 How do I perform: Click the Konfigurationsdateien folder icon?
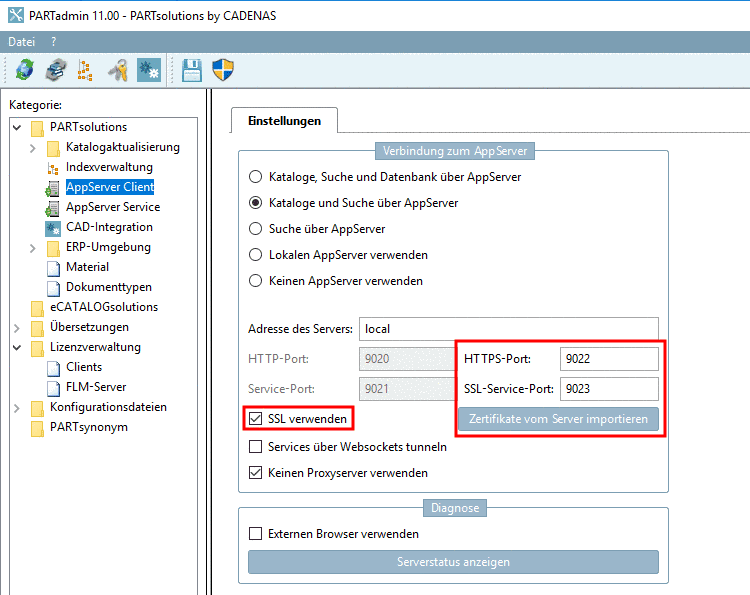[x=37, y=408]
